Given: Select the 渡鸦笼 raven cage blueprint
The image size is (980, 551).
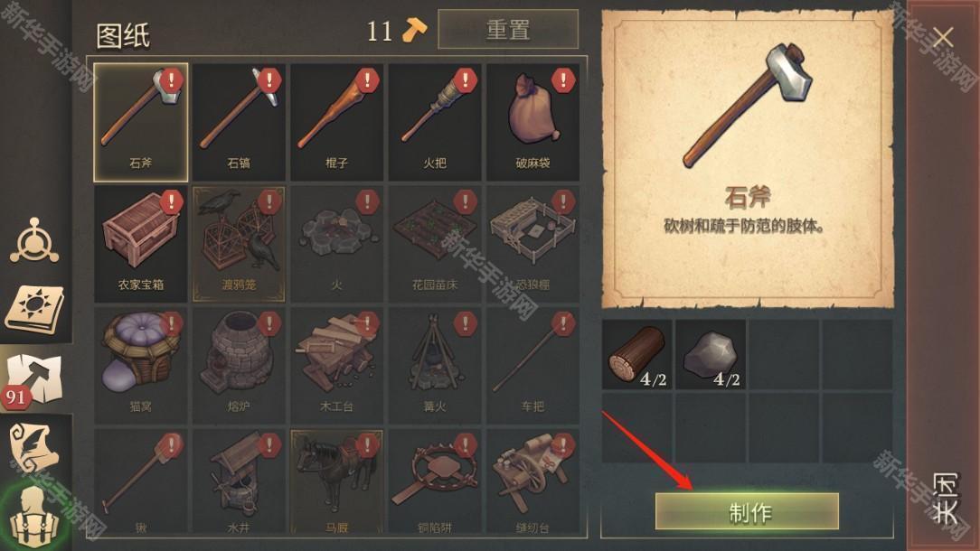Looking at the screenshot, I should (x=239, y=244).
